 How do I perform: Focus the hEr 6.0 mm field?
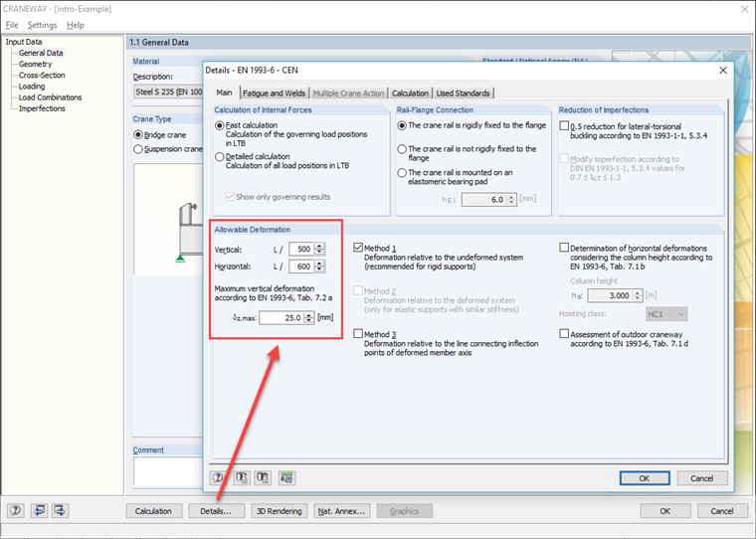click(484, 200)
